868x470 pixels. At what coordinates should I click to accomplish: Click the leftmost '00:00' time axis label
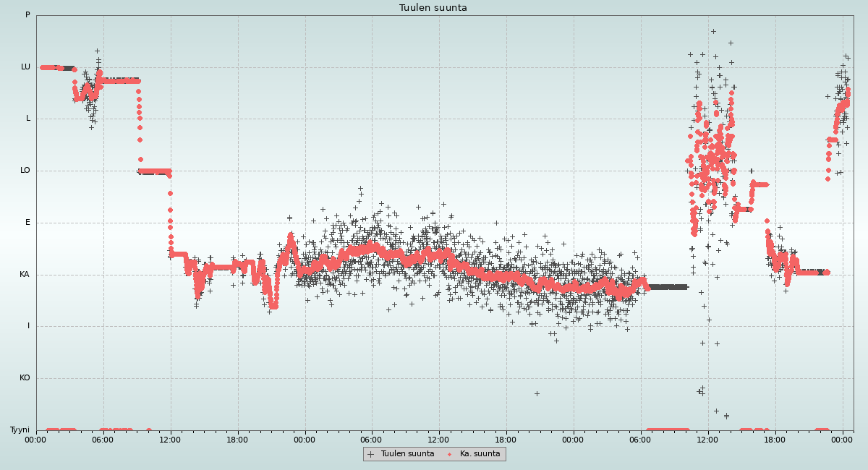pyautogui.click(x=36, y=439)
